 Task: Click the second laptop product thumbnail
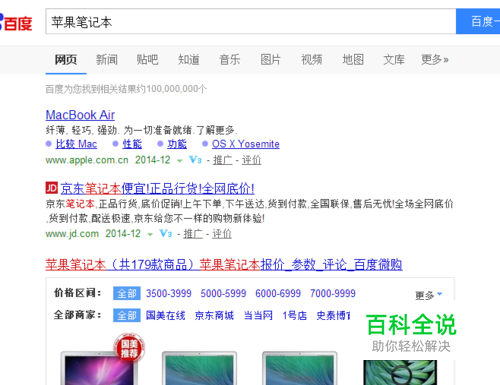199,368
